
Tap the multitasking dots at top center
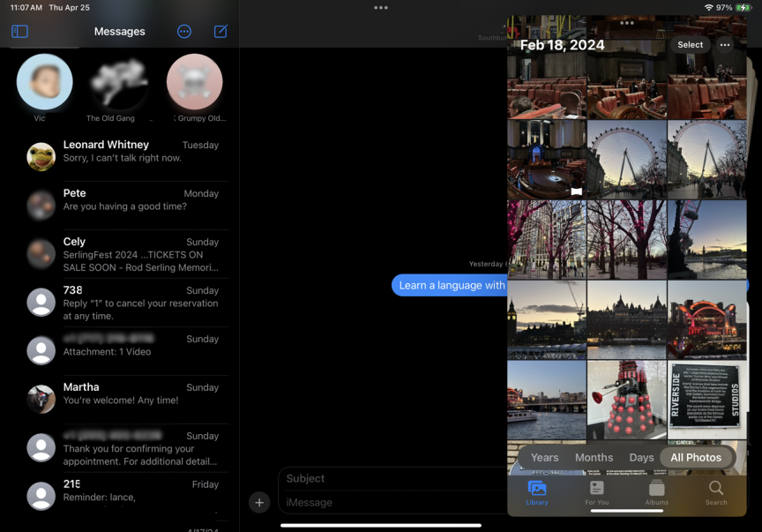(381, 8)
